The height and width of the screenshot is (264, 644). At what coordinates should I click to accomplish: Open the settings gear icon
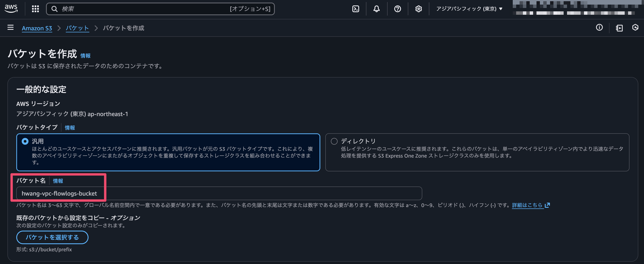coord(418,9)
